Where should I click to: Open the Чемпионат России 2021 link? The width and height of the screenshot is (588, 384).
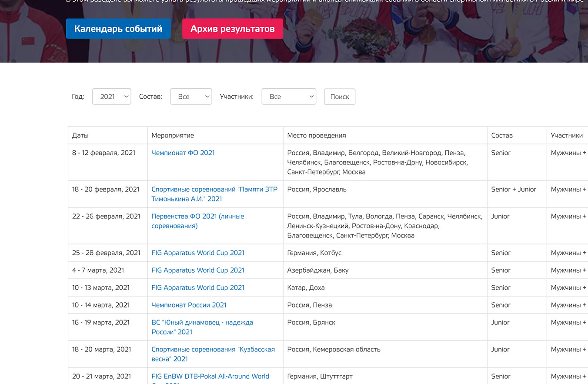coord(189,305)
